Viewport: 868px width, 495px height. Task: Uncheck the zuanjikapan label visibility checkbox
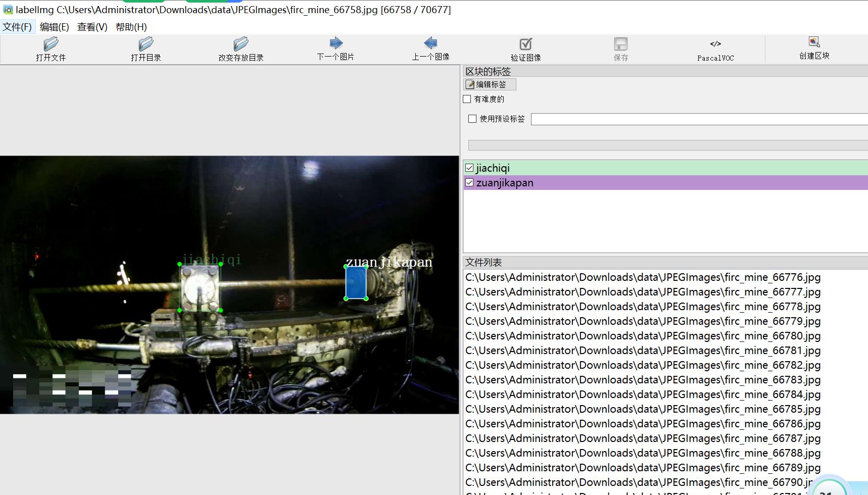point(469,182)
